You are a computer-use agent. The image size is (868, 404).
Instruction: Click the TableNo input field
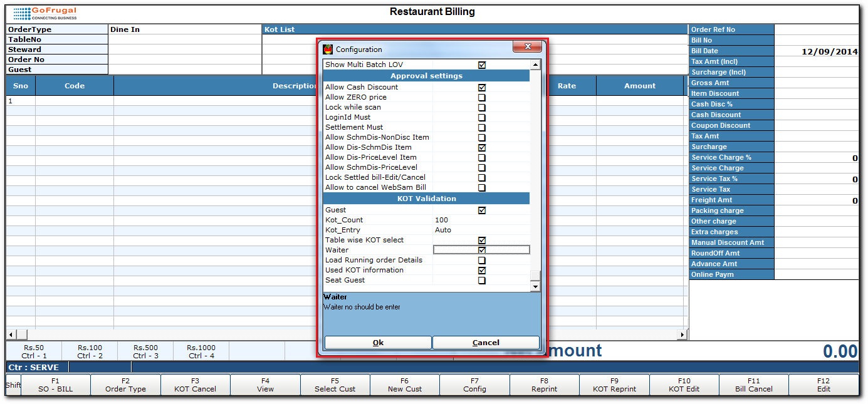point(185,39)
